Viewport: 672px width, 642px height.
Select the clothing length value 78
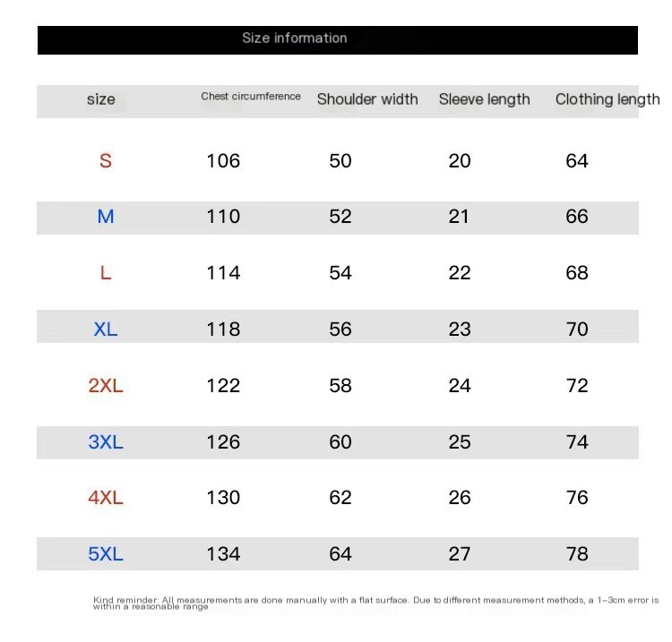point(577,554)
